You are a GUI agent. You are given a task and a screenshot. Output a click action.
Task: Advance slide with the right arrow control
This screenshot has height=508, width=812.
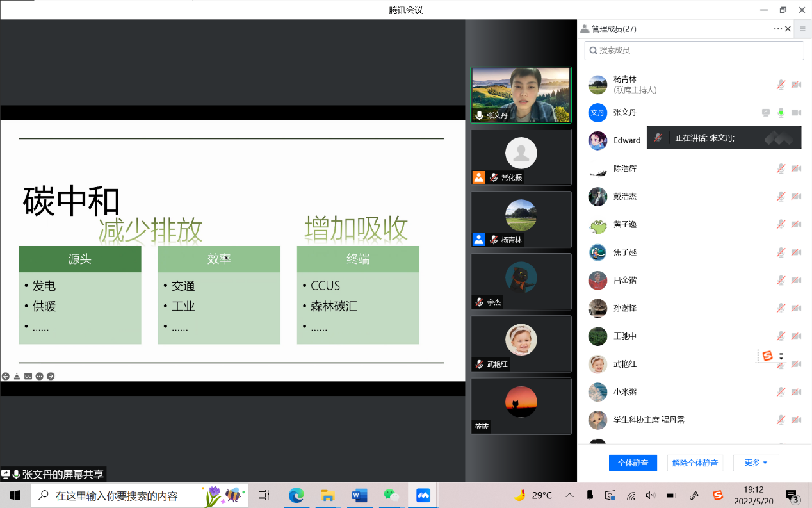tap(51, 376)
